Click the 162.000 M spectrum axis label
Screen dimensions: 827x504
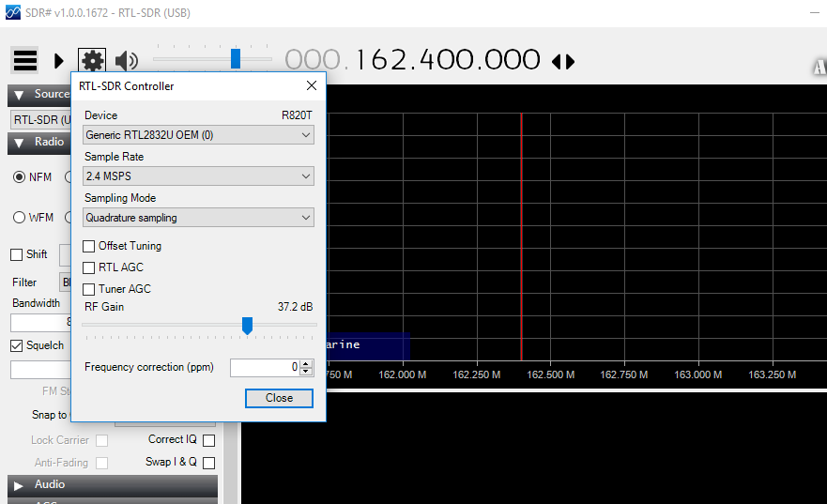403,374
